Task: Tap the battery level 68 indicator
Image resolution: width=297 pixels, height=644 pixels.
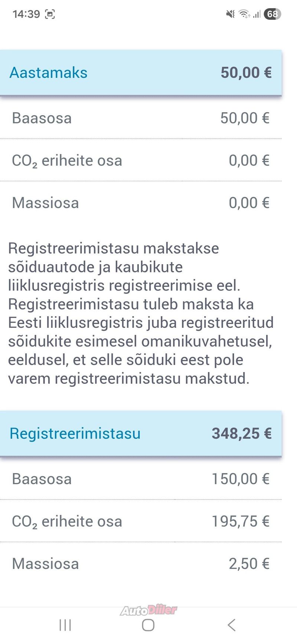Action: click(272, 14)
